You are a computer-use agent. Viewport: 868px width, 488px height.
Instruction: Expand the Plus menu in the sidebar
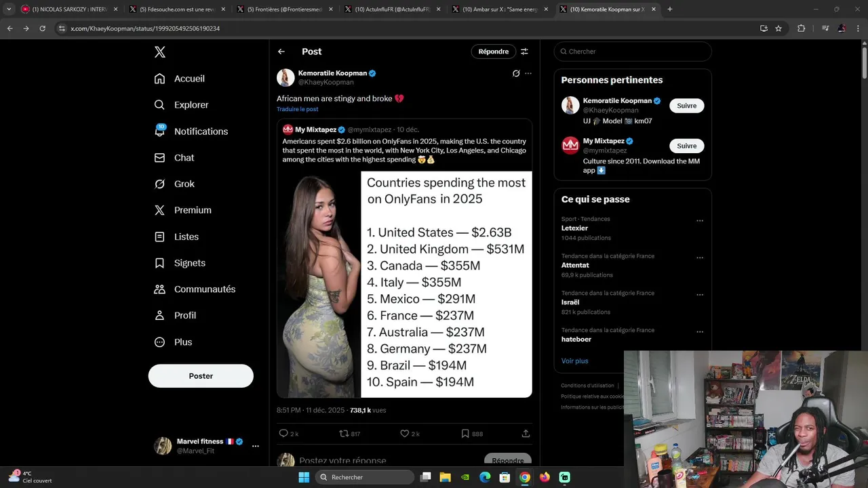[x=173, y=342]
